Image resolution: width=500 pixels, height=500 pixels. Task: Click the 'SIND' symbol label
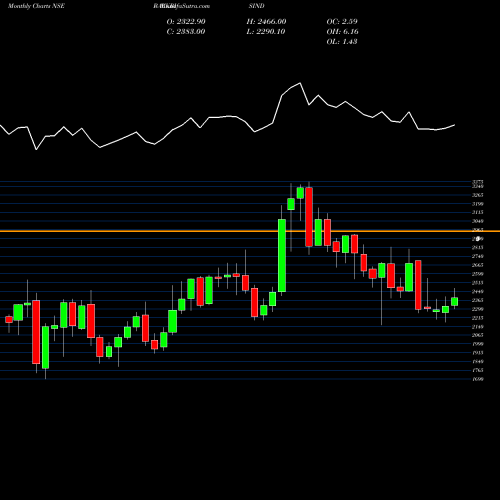point(257,6)
